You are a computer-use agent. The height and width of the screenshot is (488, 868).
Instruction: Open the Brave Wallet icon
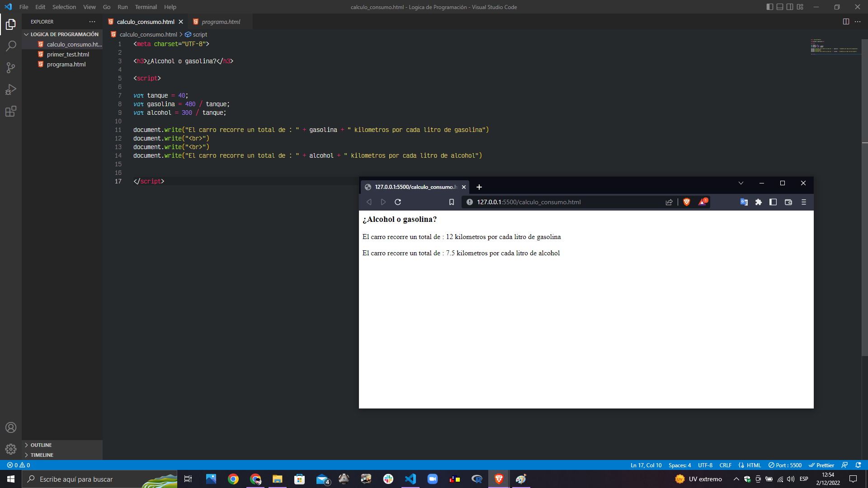click(788, 202)
